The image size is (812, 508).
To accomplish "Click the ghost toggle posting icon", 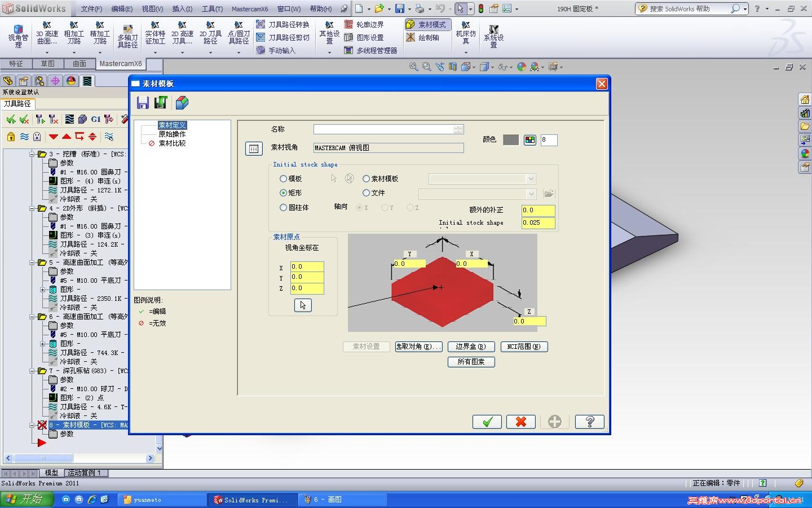I will click(37, 137).
